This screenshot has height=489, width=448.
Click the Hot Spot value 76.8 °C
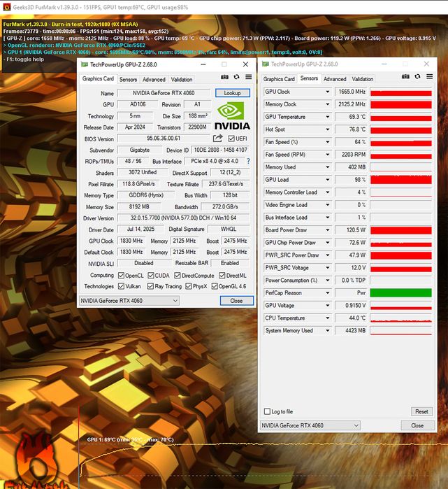(x=352, y=129)
